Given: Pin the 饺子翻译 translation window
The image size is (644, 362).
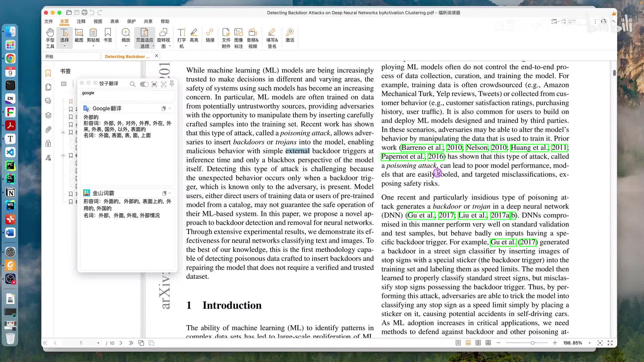Looking at the screenshot, I should click(x=172, y=83).
